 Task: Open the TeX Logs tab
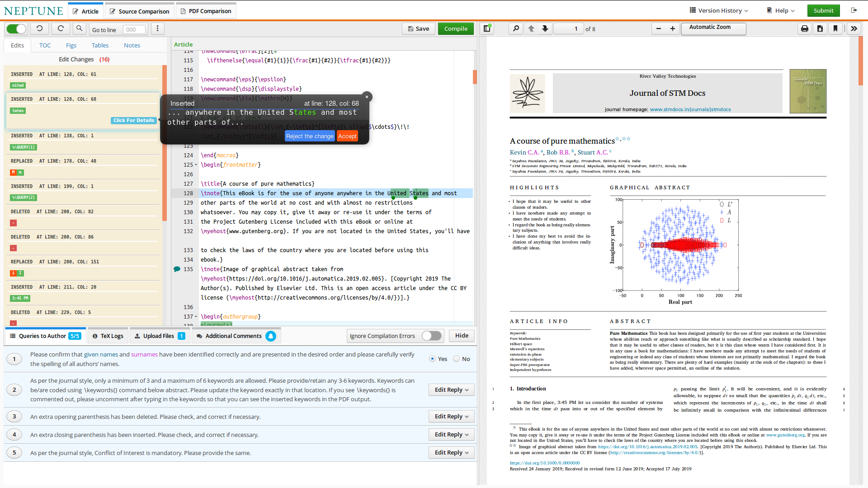(108, 336)
